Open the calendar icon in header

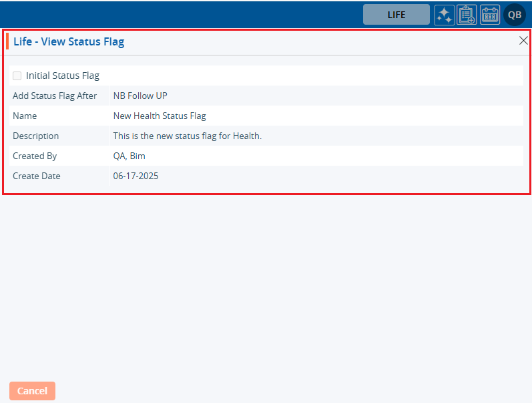(x=490, y=15)
